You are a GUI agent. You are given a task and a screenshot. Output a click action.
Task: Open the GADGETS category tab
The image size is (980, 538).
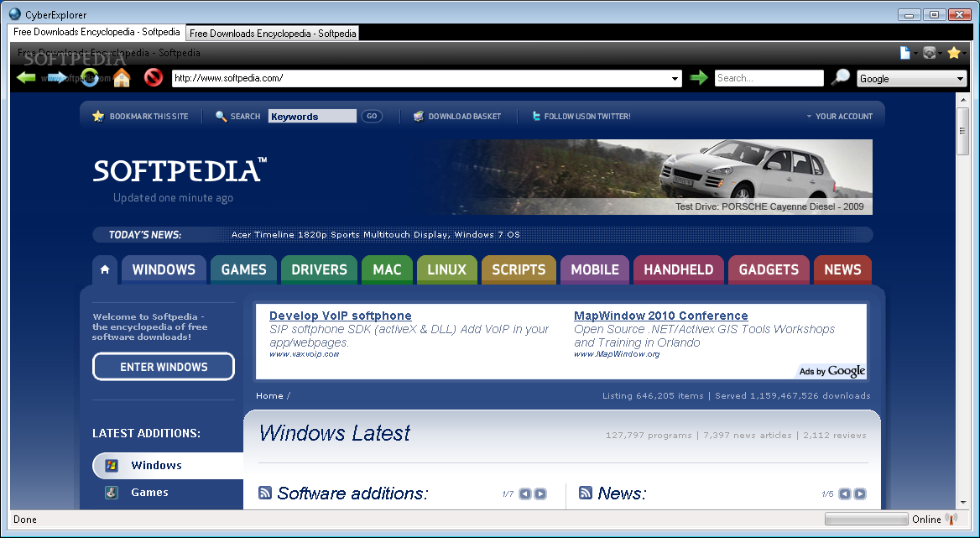[769, 269]
